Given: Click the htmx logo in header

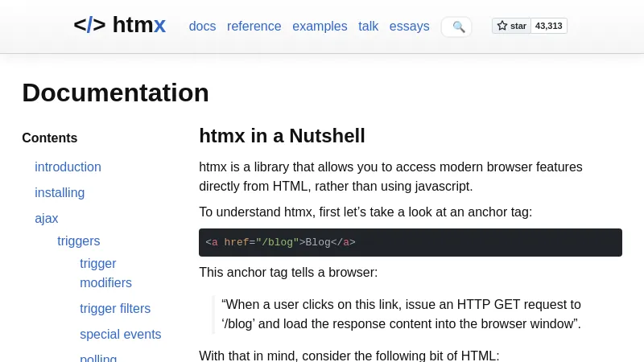Looking at the screenshot, I should (119, 25).
